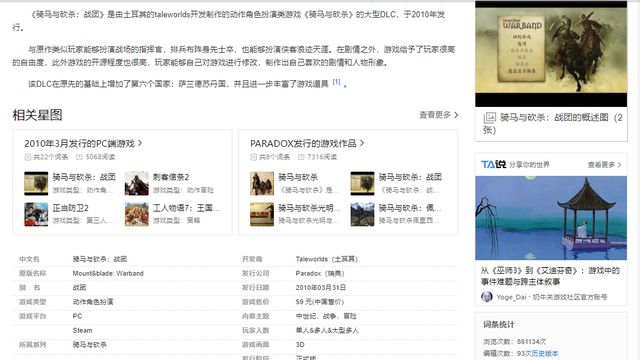640x360 pixels.
Task: Expand the PARADOX发行的游戏作品 list arrow
Action: [362, 143]
